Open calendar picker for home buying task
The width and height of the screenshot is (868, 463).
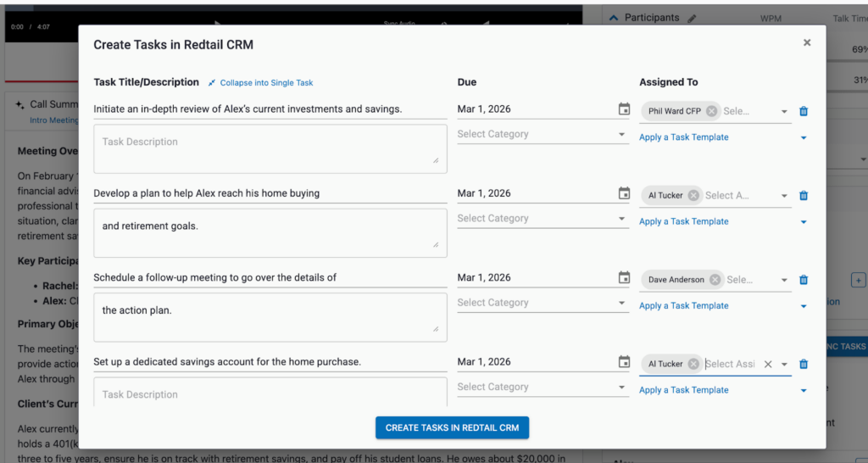624,193
